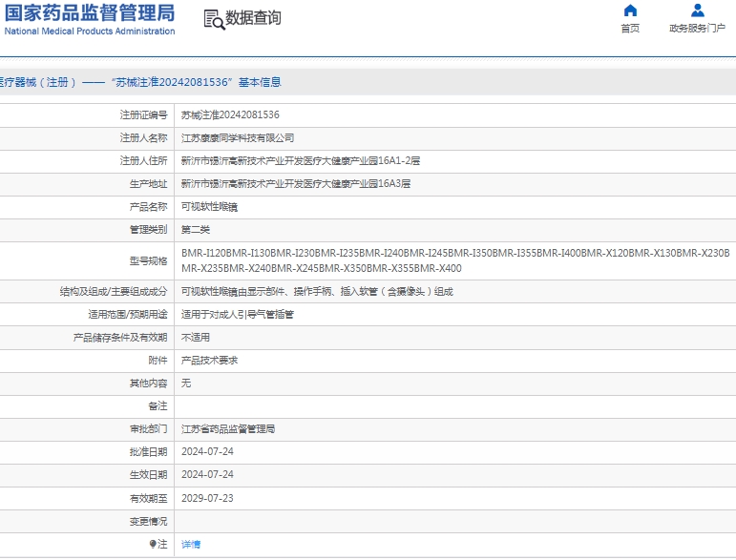Click approval department 江苏省药品监督管理局
Screen dimensions: 736x560
coord(228,429)
